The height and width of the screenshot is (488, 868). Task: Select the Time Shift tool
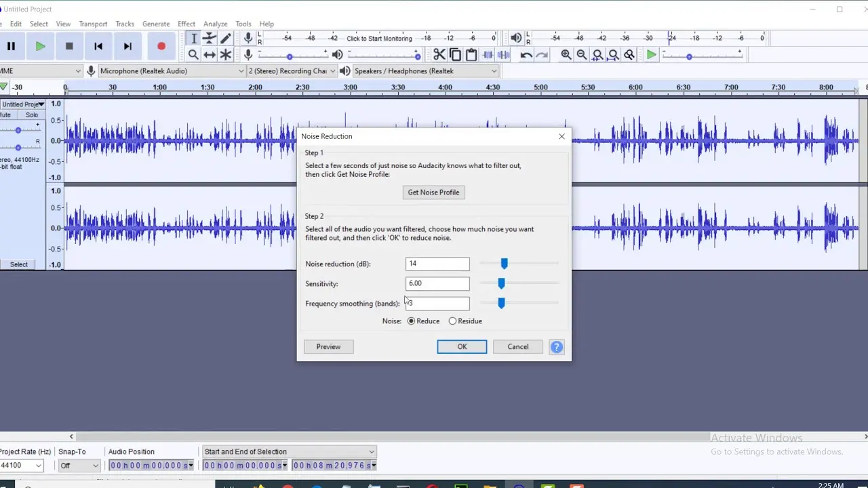tap(210, 55)
